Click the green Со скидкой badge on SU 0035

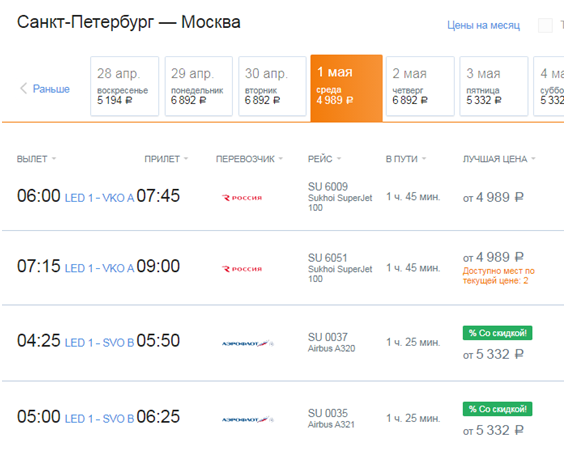point(497,409)
